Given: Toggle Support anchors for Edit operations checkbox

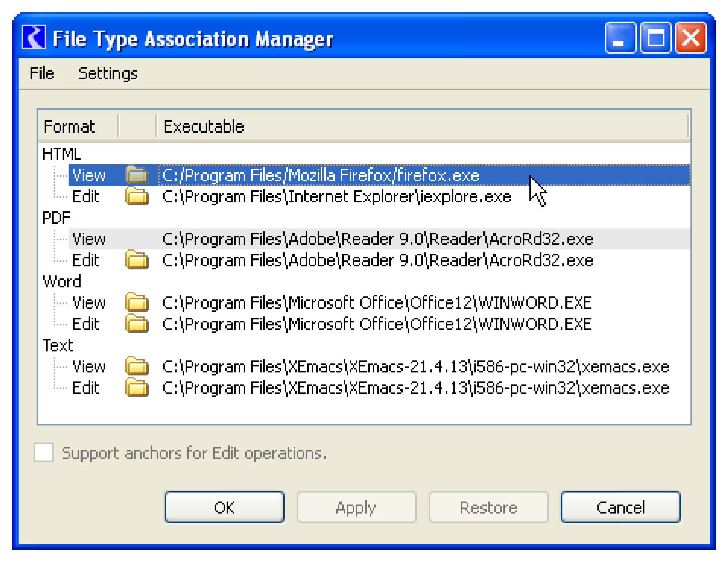Looking at the screenshot, I should click(44, 452).
